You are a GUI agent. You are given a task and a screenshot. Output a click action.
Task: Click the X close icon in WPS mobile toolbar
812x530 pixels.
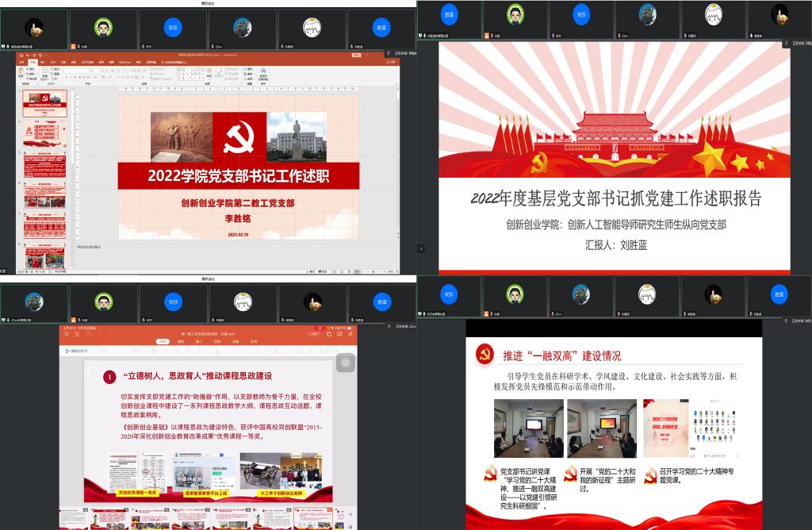(66, 333)
